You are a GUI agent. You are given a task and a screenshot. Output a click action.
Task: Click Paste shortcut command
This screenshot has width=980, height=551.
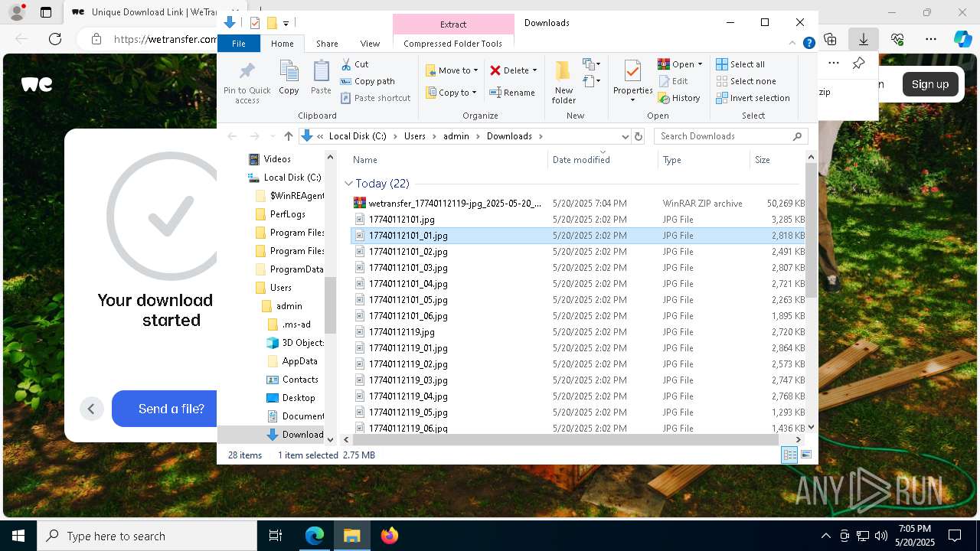pyautogui.click(x=376, y=98)
